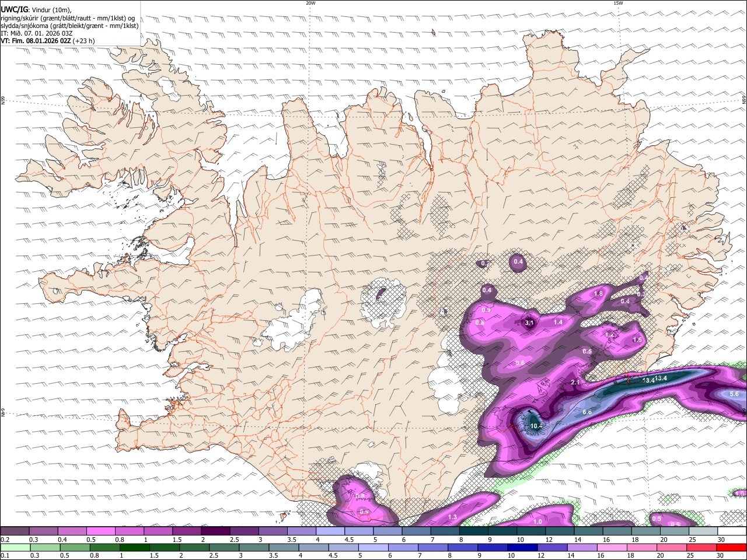
Task: Click the '20W' longitude label
Action: (310, 3)
